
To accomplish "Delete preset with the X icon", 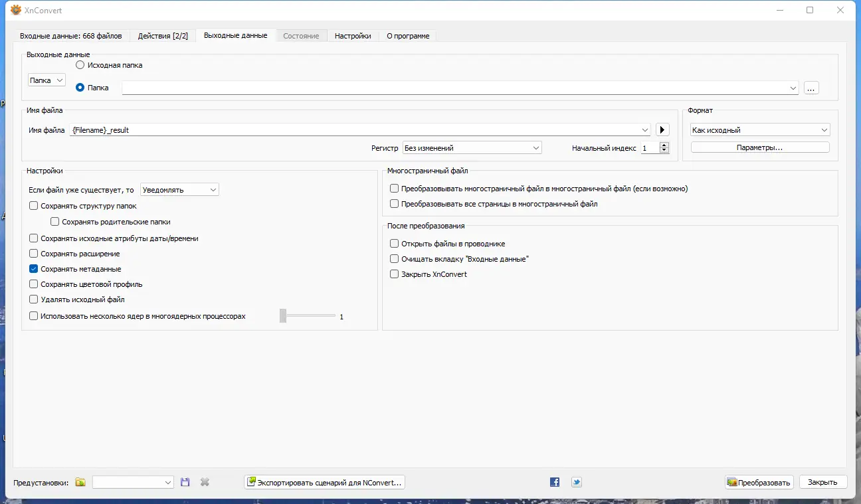I will (205, 482).
